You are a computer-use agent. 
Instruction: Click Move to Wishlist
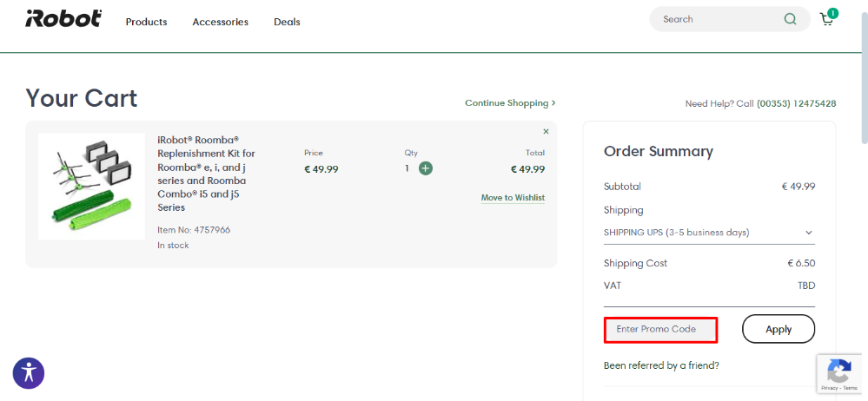pos(513,197)
